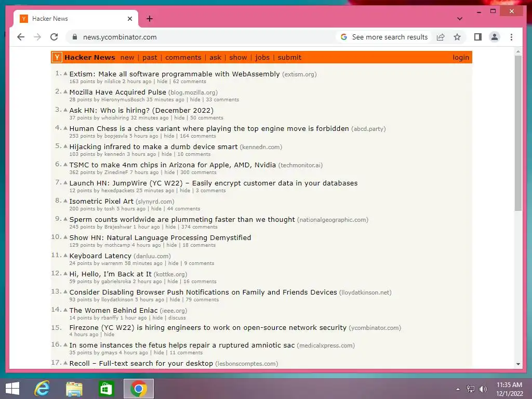Expand the tab search chevron
The image size is (532, 399).
(459, 19)
